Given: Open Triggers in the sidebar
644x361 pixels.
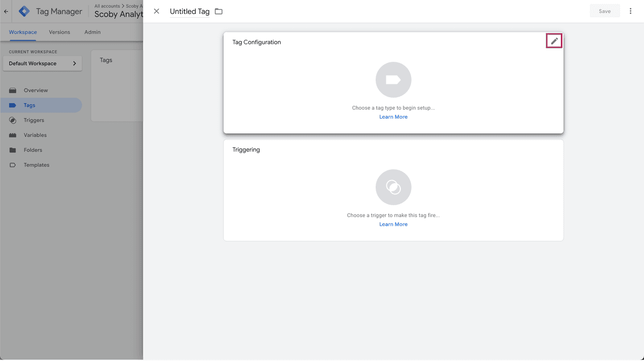Looking at the screenshot, I should tap(34, 120).
